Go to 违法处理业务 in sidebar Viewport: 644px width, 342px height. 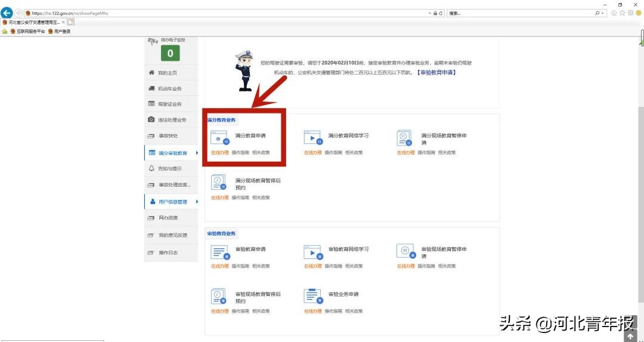pos(172,120)
